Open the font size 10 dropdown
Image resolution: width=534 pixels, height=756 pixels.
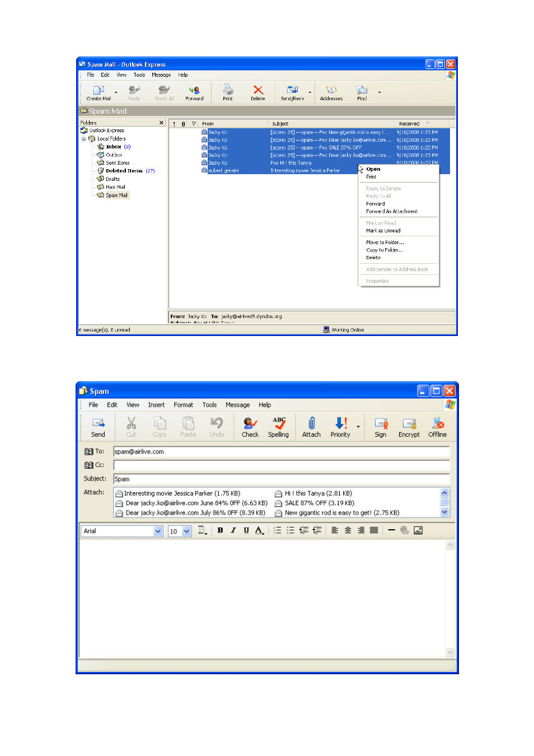(x=187, y=531)
